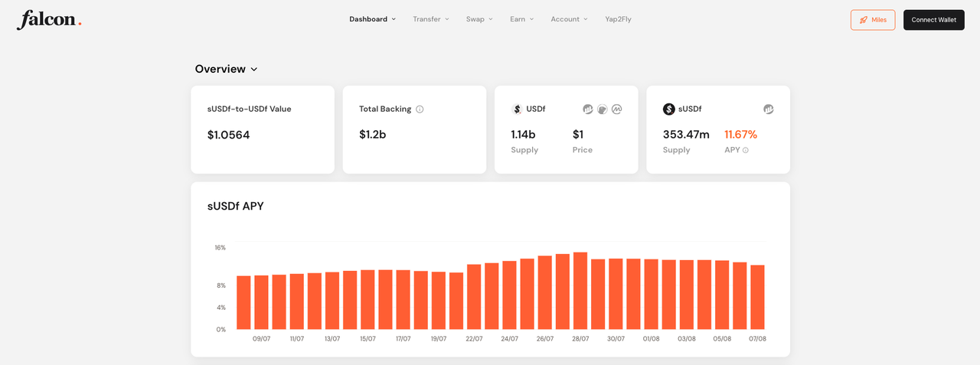
Task: Click the 4% y-axis label
Action: [x=221, y=308]
